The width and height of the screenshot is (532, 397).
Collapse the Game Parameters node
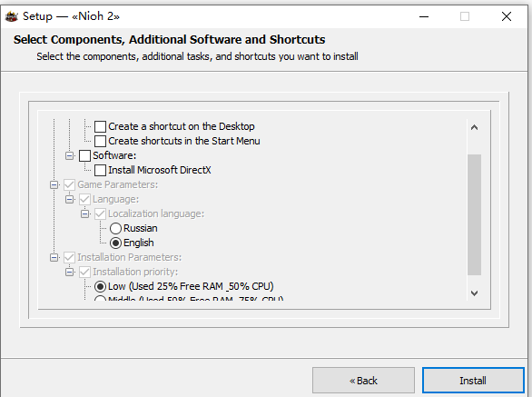pyautogui.click(x=54, y=185)
